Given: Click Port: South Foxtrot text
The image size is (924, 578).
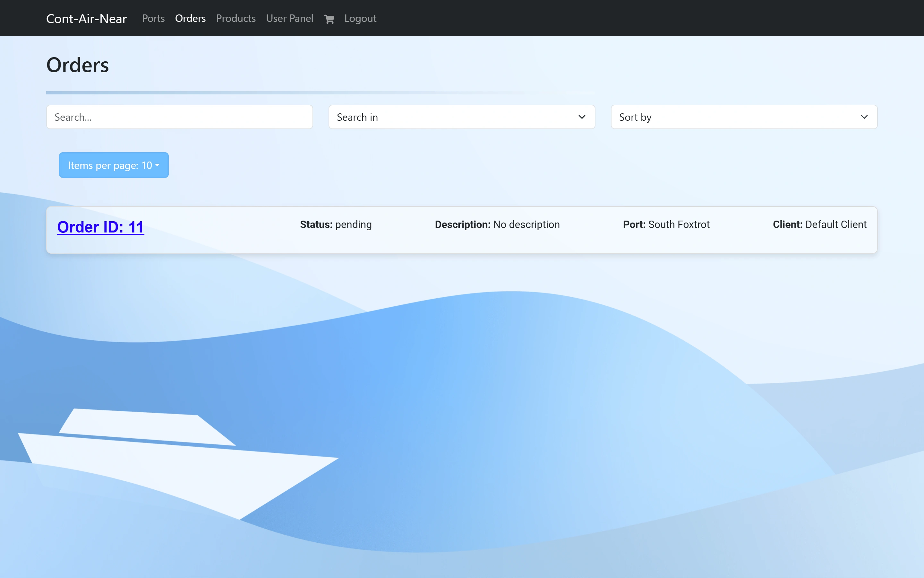Looking at the screenshot, I should [666, 224].
